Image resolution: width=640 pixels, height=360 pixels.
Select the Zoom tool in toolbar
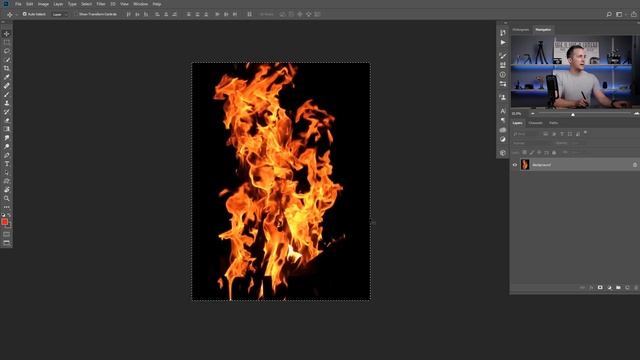pyautogui.click(x=7, y=198)
